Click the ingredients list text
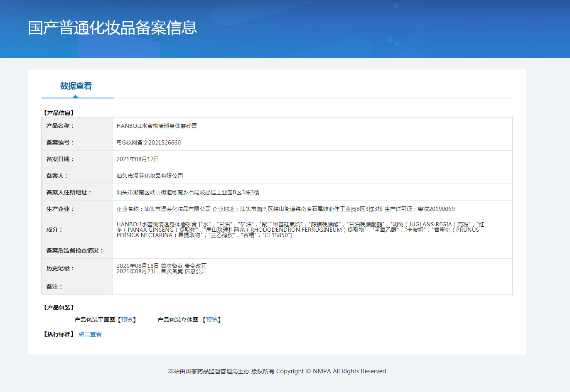Viewport: 570px width, 392px height. tap(300, 230)
